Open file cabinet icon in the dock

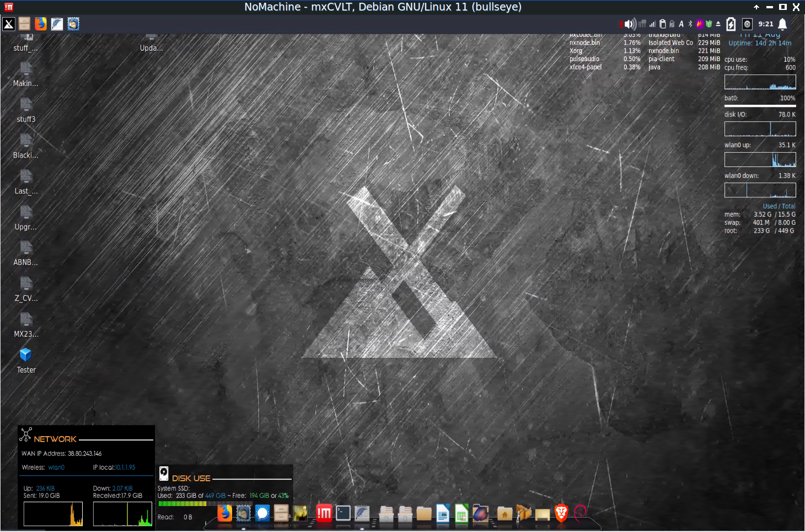tap(281, 514)
